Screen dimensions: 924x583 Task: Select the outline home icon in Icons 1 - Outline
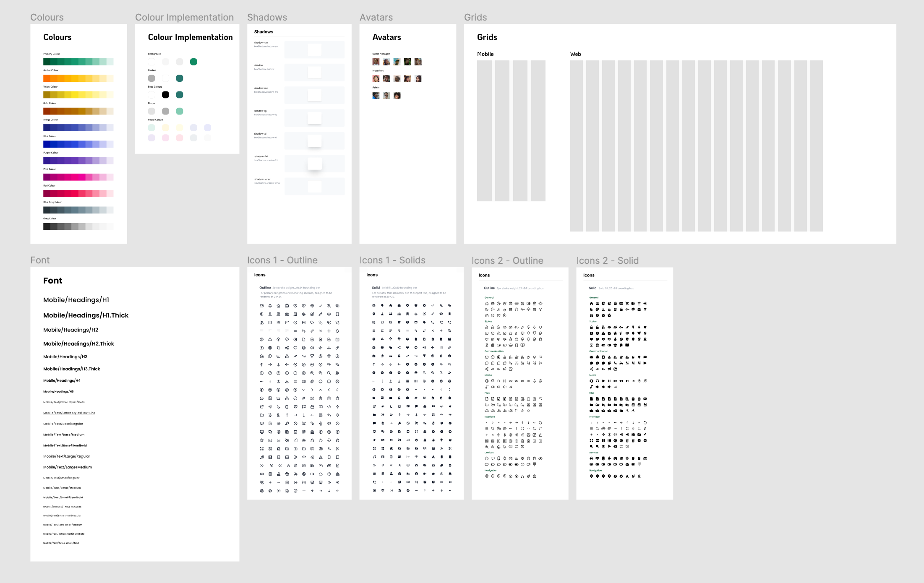(x=278, y=306)
